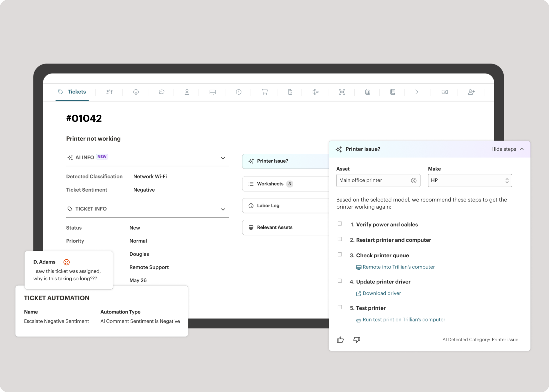The height and width of the screenshot is (392, 549).
Task: Open the chat messages icon
Action: pyautogui.click(x=161, y=92)
